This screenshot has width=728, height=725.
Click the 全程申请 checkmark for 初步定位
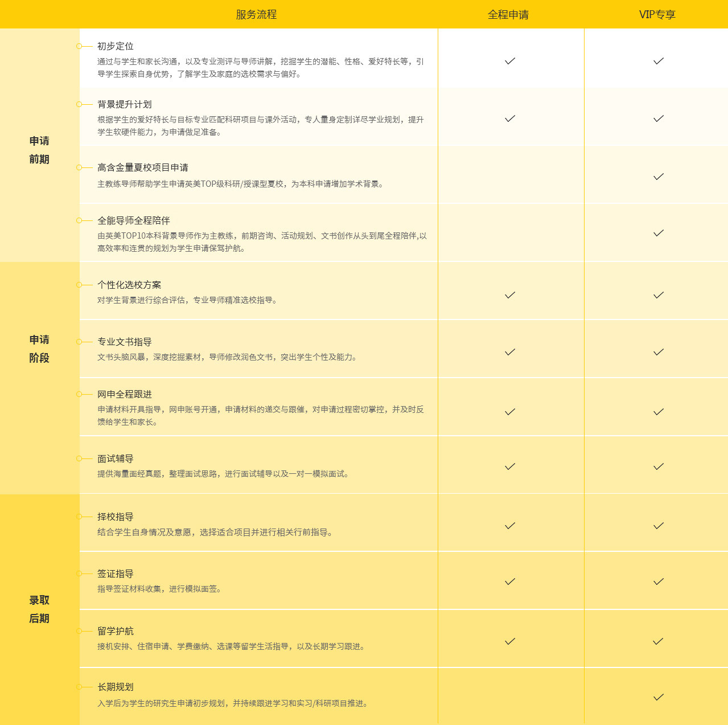pyautogui.click(x=510, y=61)
